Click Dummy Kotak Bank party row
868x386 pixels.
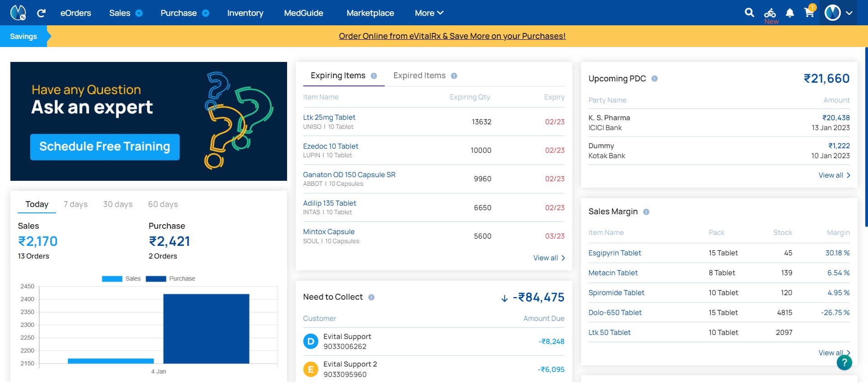pos(719,151)
